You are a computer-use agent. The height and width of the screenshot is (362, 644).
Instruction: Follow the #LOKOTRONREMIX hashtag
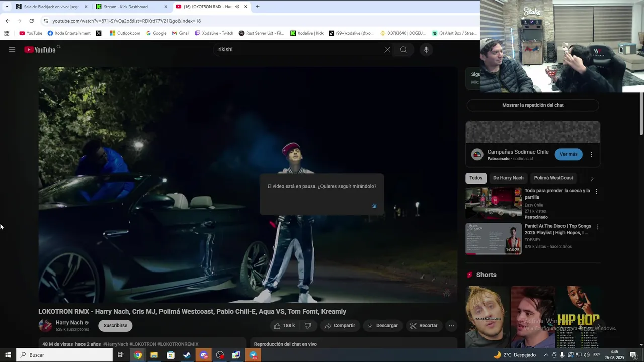point(178,344)
